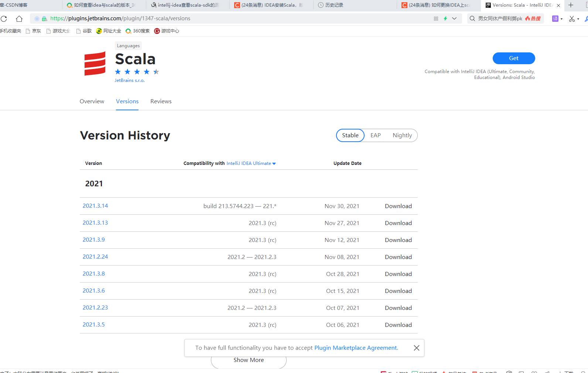The width and height of the screenshot is (588, 373).
Task: Open the QR code grid icon in address bar
Action: click(436, 18)
